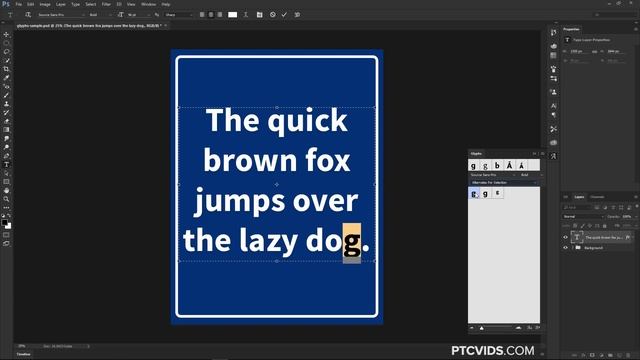The height and width of the screenshot is (360, 640).
Task: Toggle layer filter on/off switch
Action: tap(636, 207)
